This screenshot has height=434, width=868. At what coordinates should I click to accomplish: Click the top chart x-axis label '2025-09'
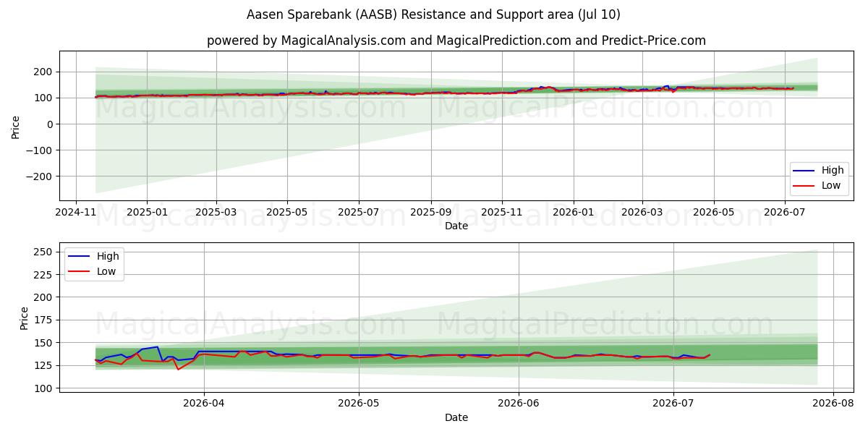tap(431, 213)
